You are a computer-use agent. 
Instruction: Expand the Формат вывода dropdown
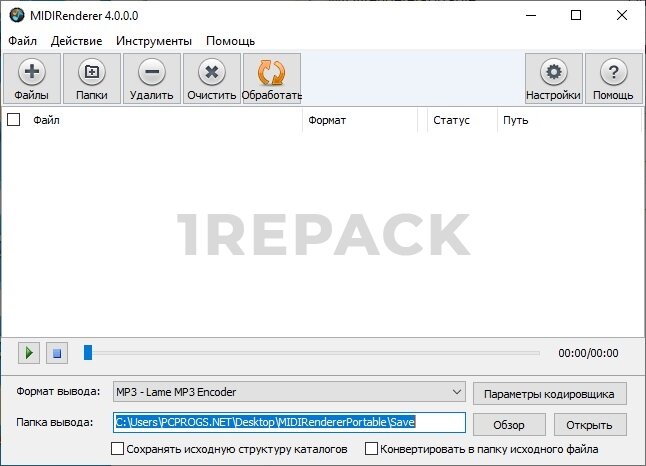[x=456, y=391]
